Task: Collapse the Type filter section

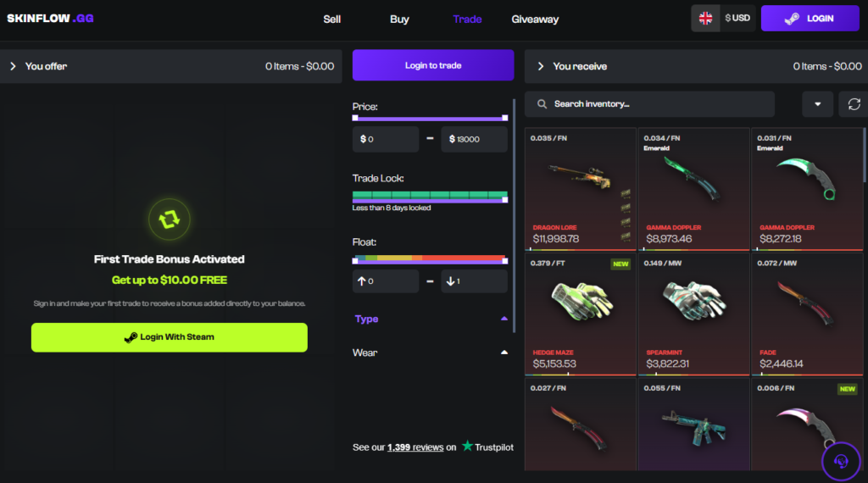Action: [504, 319]
